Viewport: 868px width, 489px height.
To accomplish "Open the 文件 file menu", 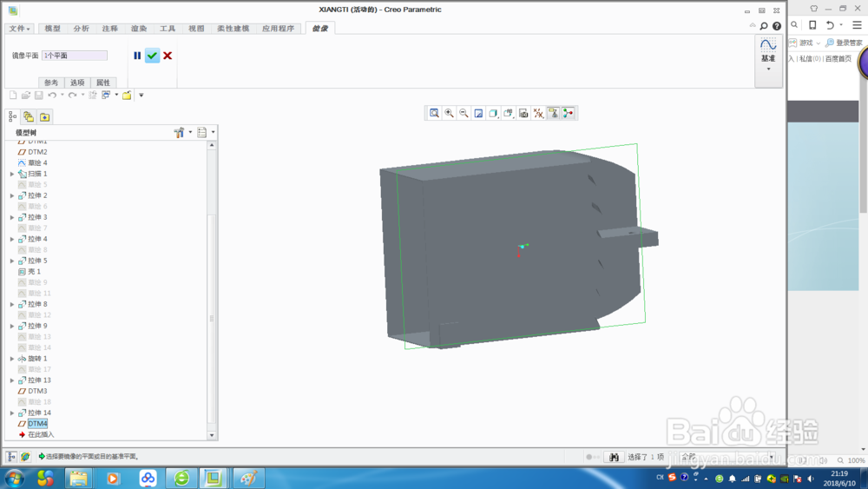I will pyautogui.click(x=19, y=29).
